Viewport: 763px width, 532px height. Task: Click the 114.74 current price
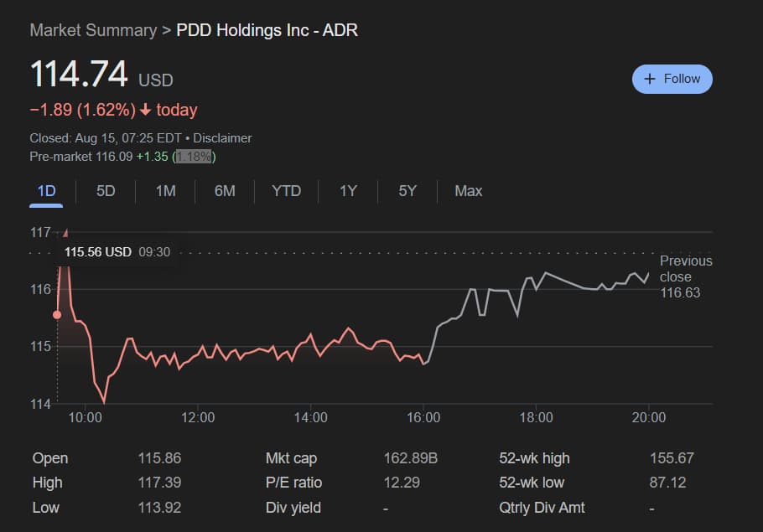coord(79,74)
